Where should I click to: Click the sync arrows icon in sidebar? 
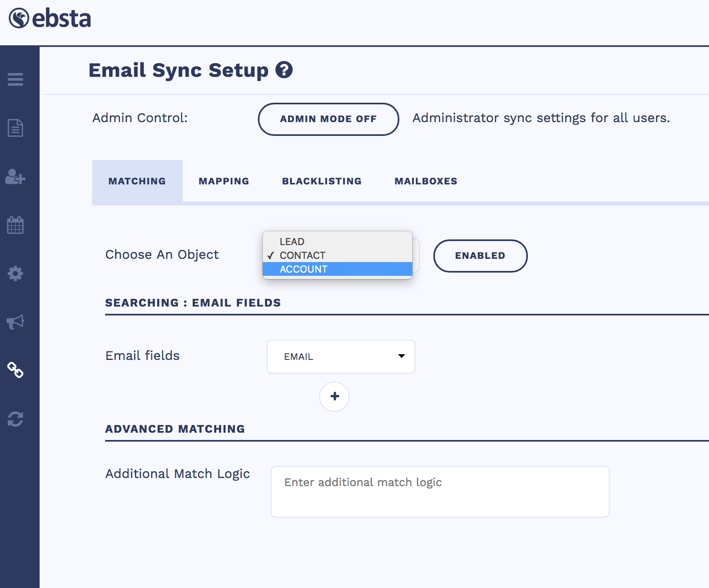click(x=15, y=419)
